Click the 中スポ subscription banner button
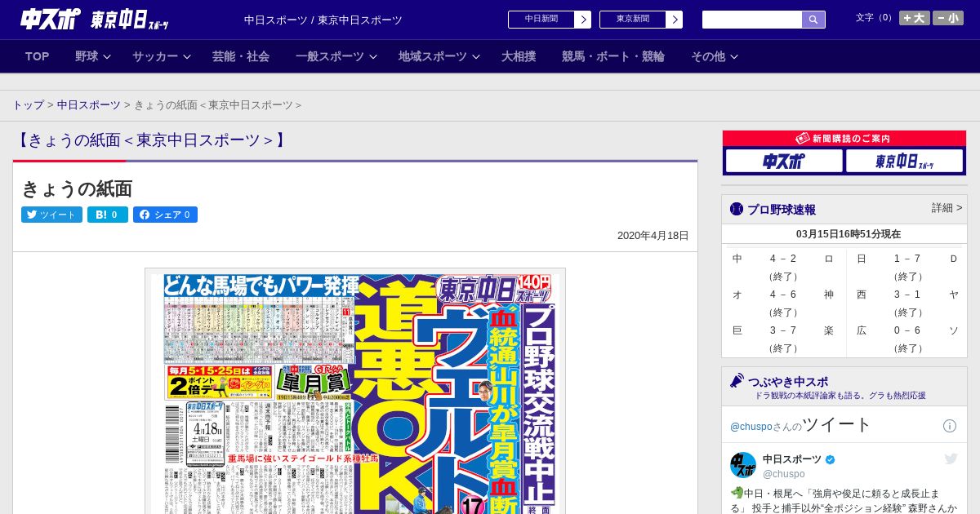The width and height of the screenshot is (980, 514). (784, 161)
